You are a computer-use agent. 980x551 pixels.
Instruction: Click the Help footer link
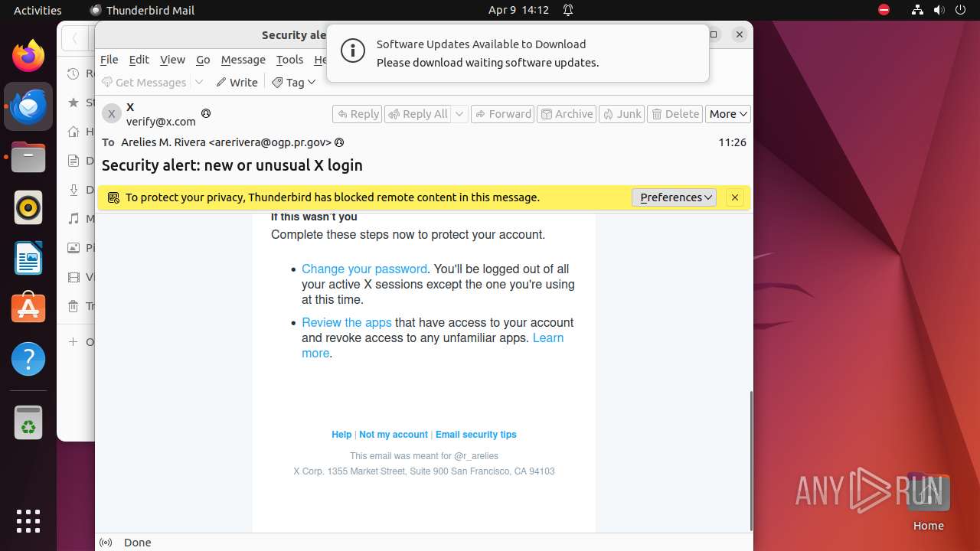click(x=341, y=435)
